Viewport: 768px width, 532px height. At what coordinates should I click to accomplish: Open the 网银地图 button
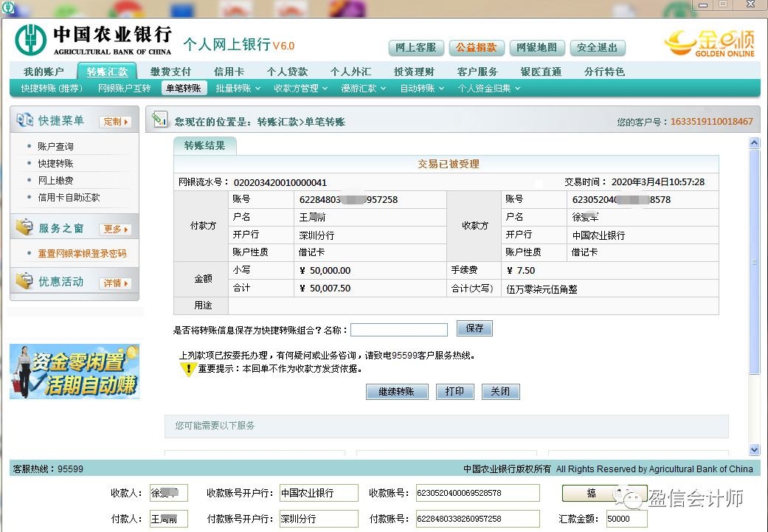click(537, 47)
